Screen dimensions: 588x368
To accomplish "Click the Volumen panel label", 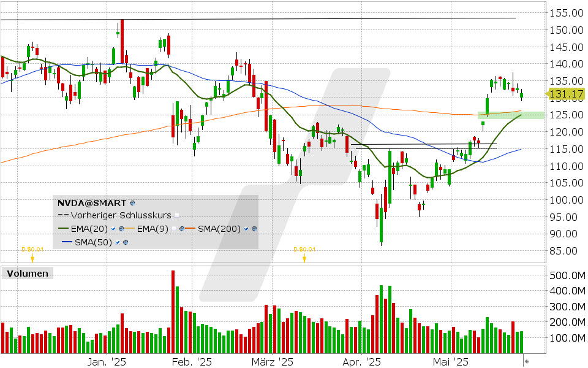I will point(28,274).
